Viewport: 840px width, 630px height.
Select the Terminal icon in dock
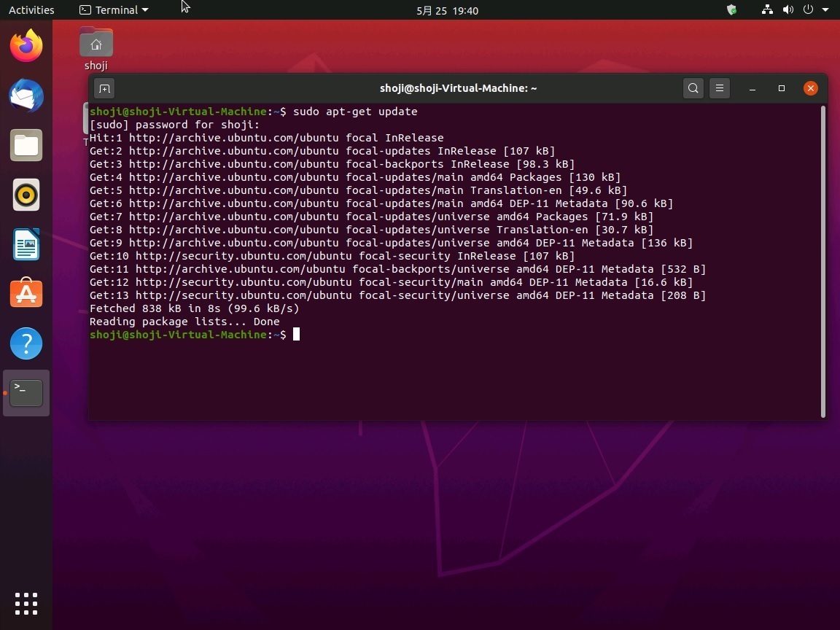26,393
